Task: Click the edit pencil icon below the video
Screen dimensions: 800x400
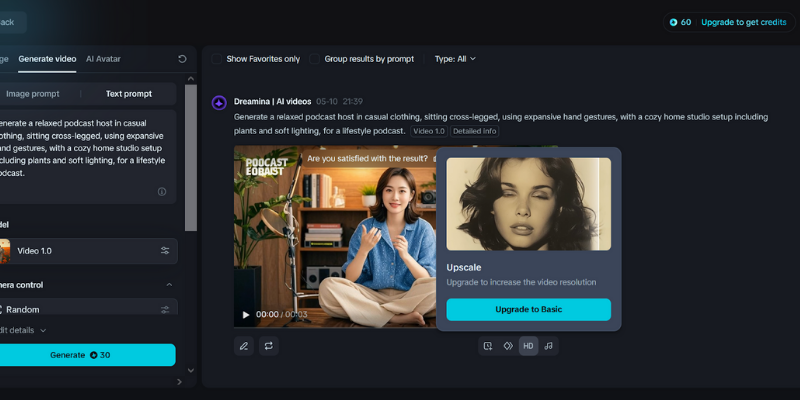Action: [244, 346]
